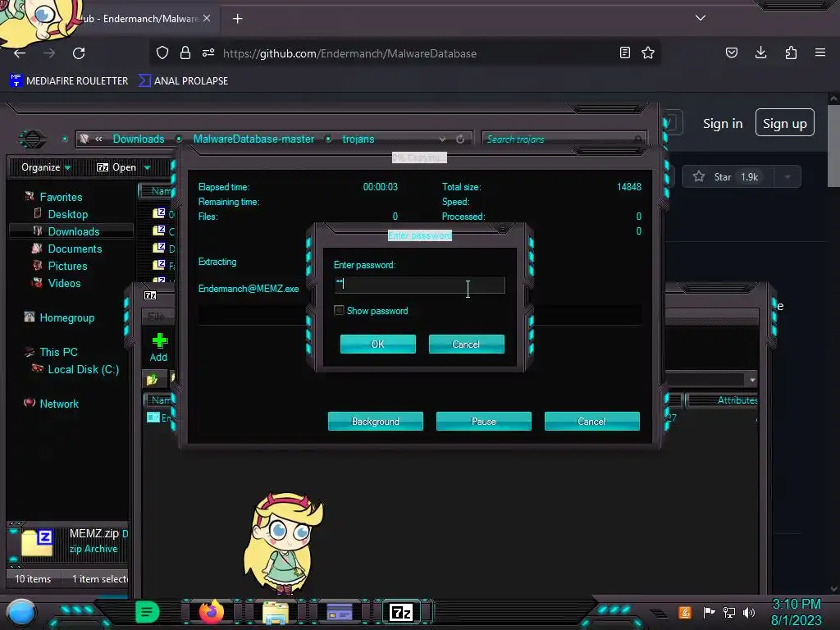Select This PC in navigation pane

tap(58, 352)
